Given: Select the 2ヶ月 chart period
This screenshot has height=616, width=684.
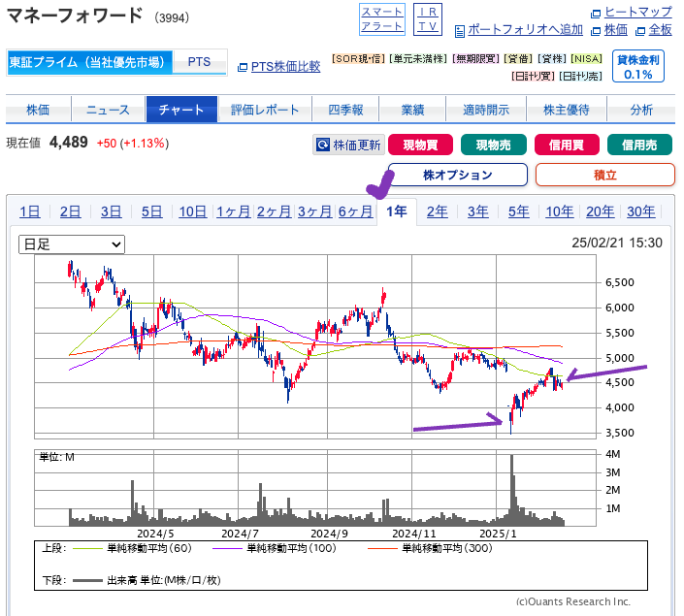Looking at the screenshot, I should [x=274, y=211].
